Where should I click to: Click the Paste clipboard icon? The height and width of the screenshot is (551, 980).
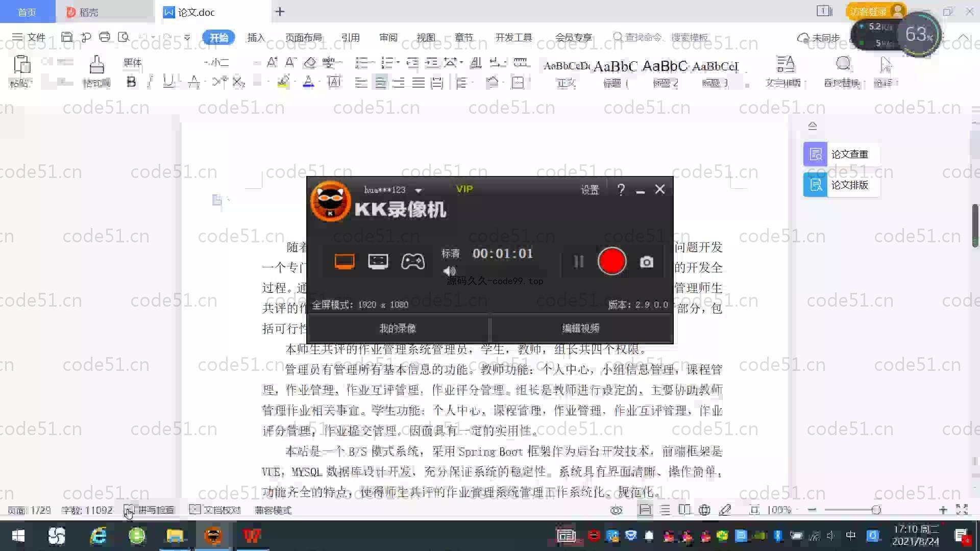21,65
